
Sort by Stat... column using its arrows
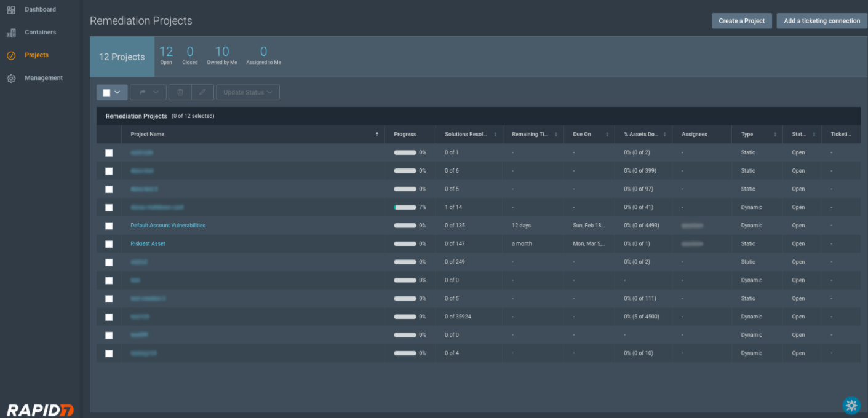(x=814, y=134)
